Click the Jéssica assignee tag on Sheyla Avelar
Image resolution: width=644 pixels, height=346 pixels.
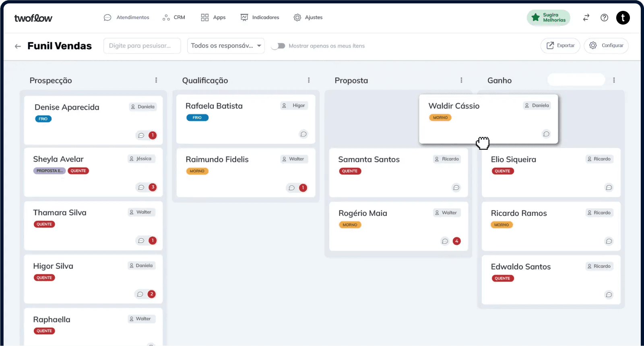point(141,159)
